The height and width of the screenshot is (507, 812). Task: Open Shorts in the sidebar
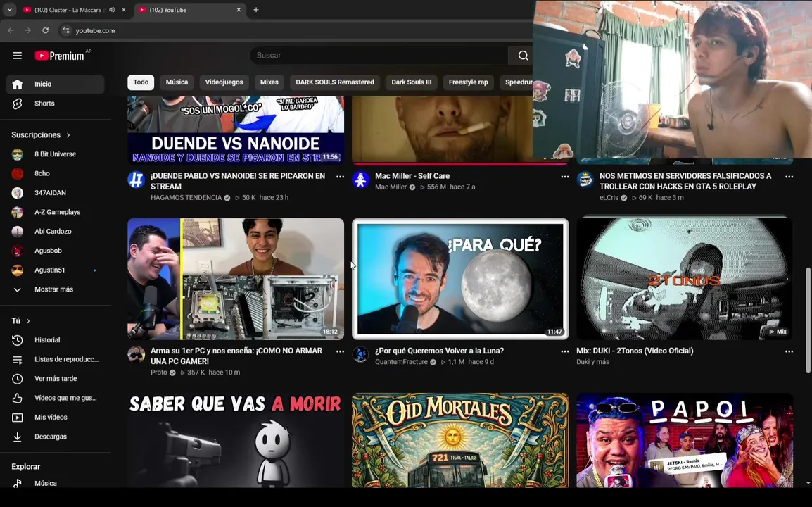(x=55, y=104)
